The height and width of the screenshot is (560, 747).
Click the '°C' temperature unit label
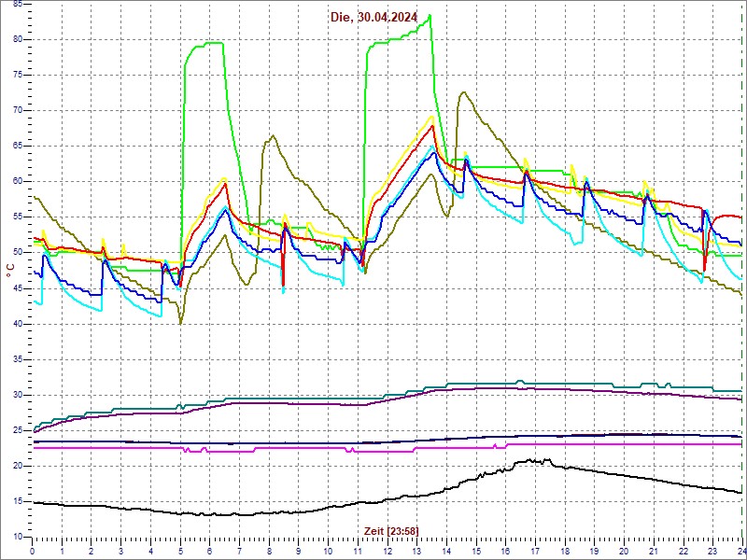coord(10,270)
